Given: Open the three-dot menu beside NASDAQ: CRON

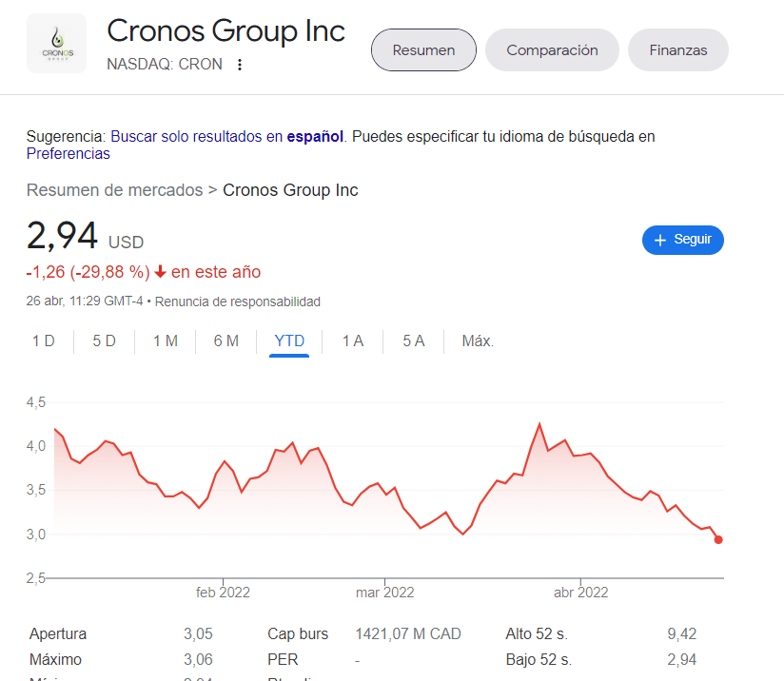Looking at the screenshot, I should click(x=240, y=65).
